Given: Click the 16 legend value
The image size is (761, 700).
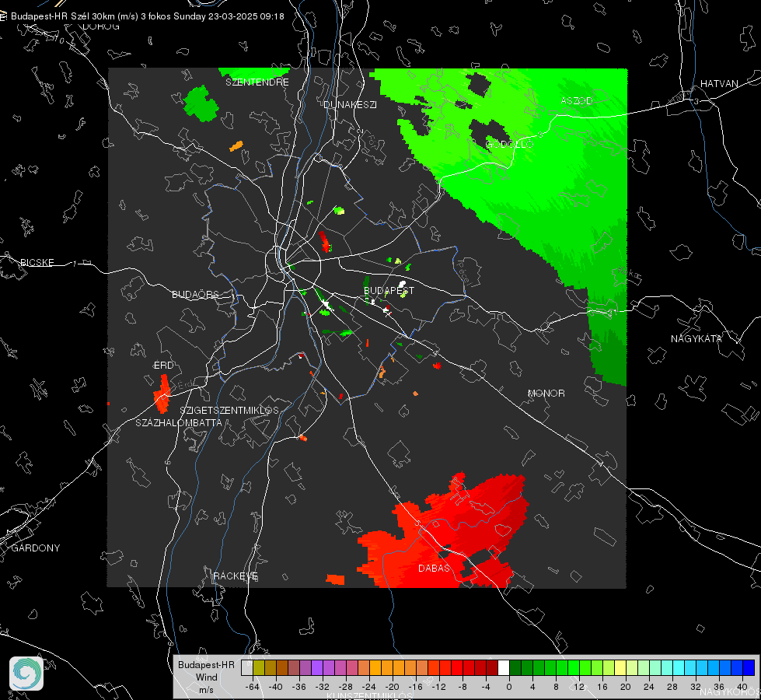Looking at the screenshot, I should pyautogui.click(x=602, y=687).
